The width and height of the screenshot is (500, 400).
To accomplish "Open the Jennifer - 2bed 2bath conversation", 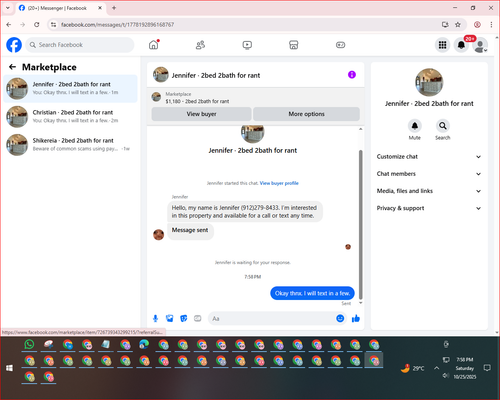I will (x=70, y=88).
